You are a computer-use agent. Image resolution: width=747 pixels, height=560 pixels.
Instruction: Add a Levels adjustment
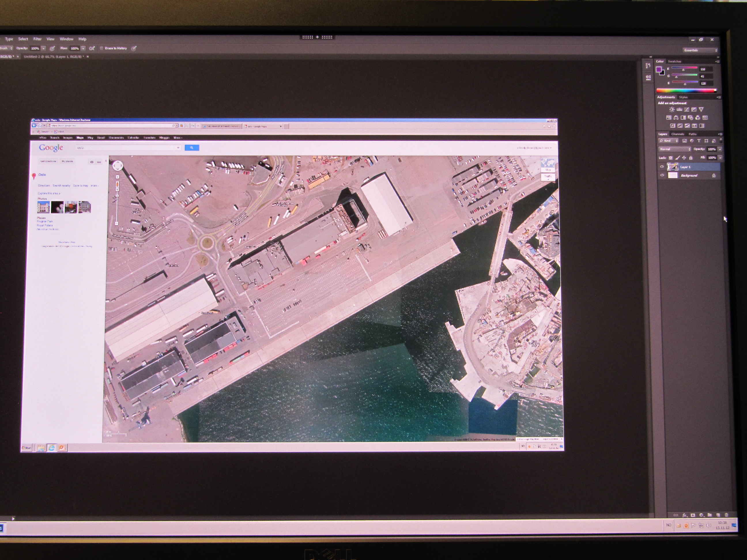point(680,109)
